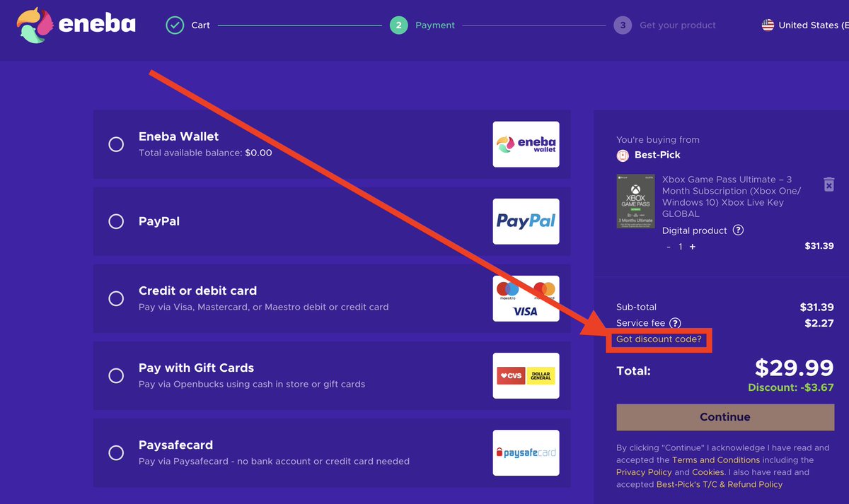Show Service fee help icon

coord(676,323)
